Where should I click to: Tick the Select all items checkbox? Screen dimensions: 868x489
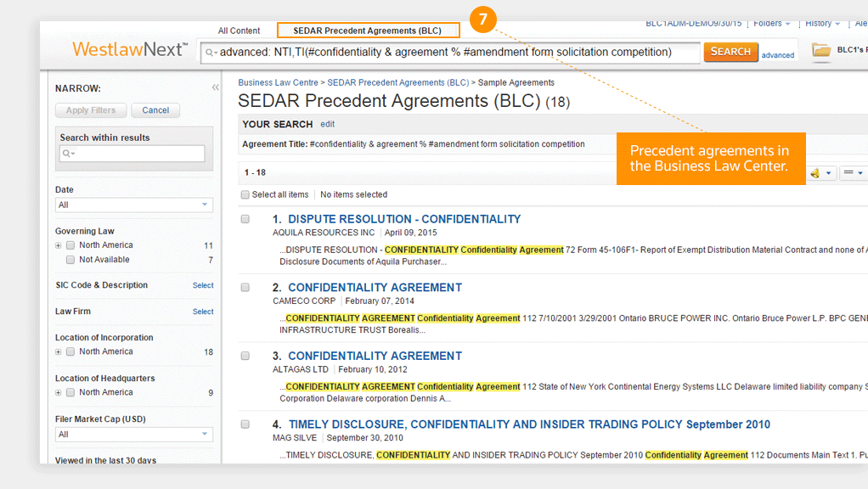point(245,194)
